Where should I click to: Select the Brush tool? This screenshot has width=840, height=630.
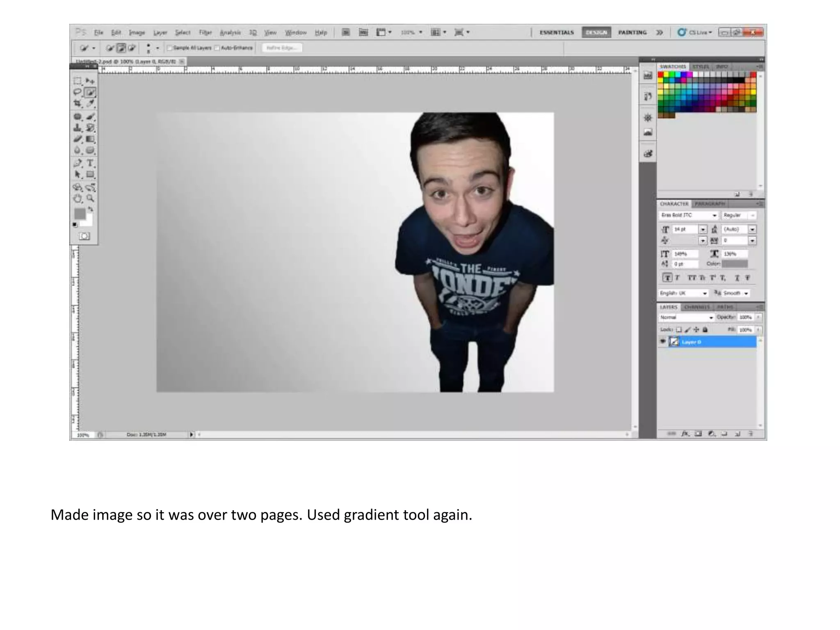90,116
